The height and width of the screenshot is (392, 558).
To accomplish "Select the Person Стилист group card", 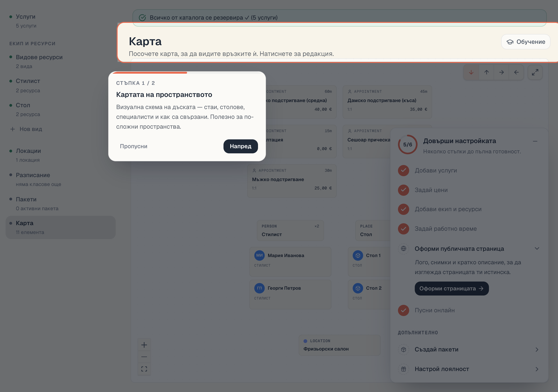I will coord(290,230).
